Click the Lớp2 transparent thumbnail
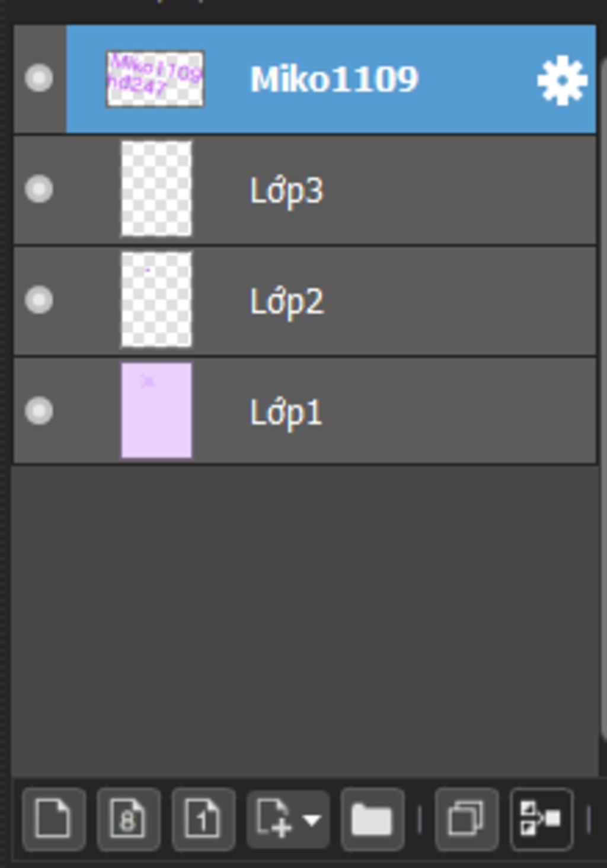The height and width of the screenshot is (868, 607). (x=156, y=299)
